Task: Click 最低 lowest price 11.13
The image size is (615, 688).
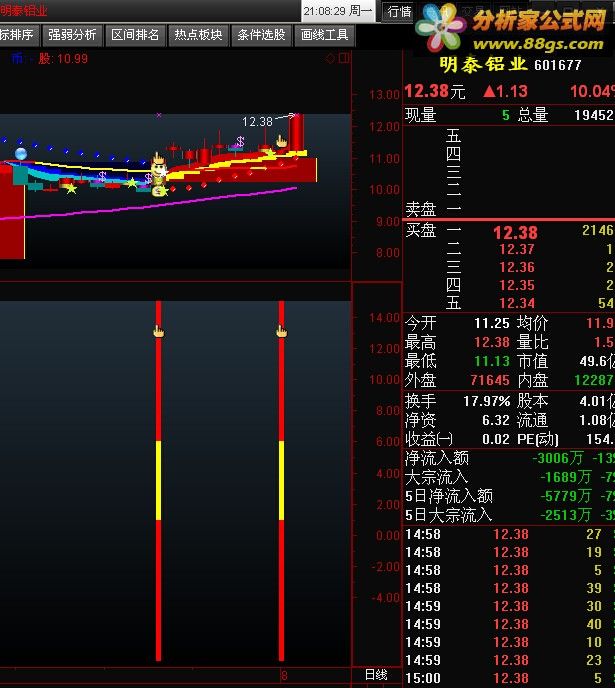Action: click(492, 362)
